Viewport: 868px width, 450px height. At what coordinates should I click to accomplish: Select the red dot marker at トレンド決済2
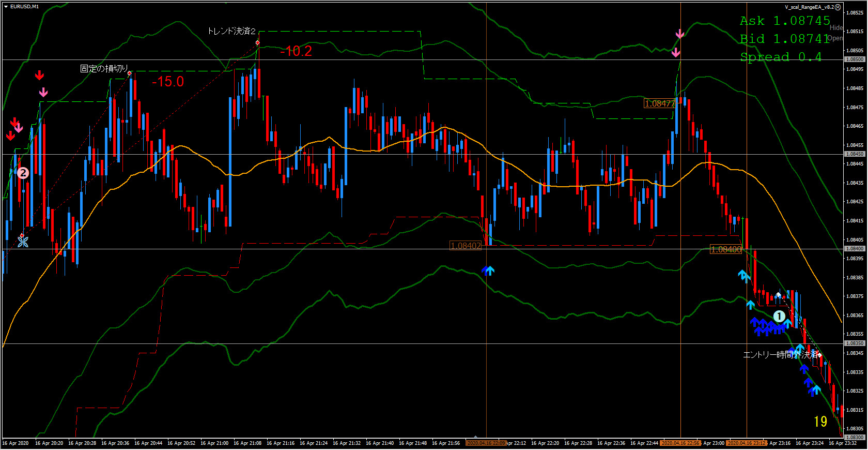[x=257, y=43]
